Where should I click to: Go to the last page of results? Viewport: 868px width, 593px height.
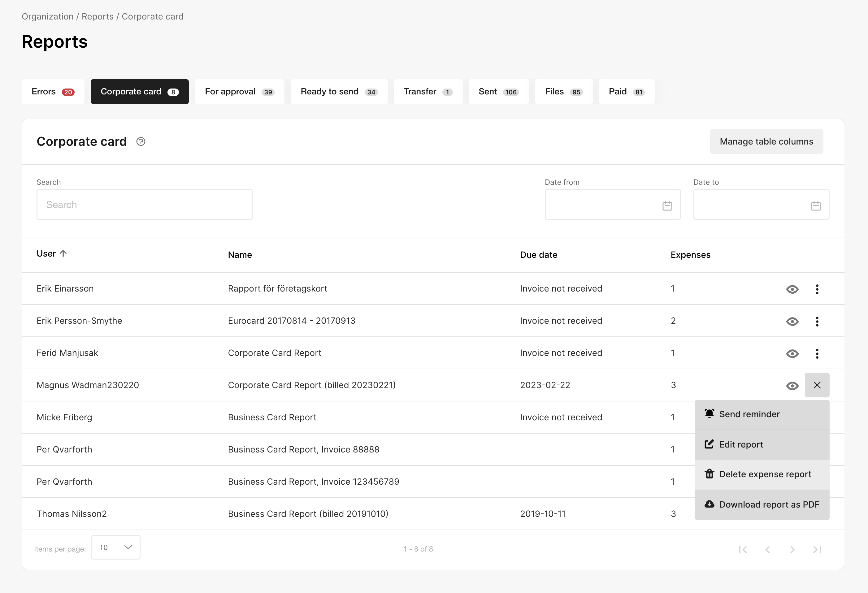[817, 549]
